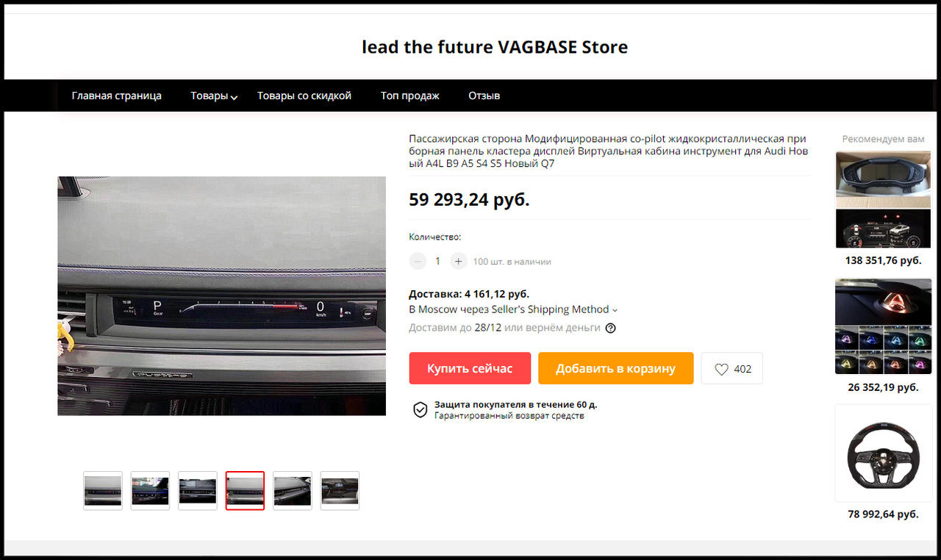This screenshot has height=560, width=941.
Task: Click the buyer protection shield icon
Action: (420, 410)
